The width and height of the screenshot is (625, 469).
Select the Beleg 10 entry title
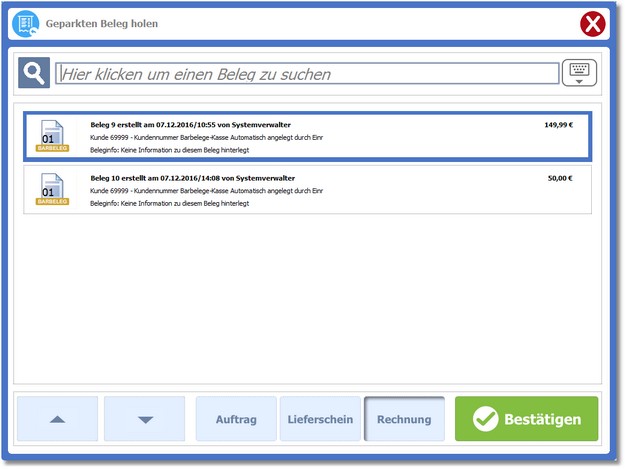point(191,178)
